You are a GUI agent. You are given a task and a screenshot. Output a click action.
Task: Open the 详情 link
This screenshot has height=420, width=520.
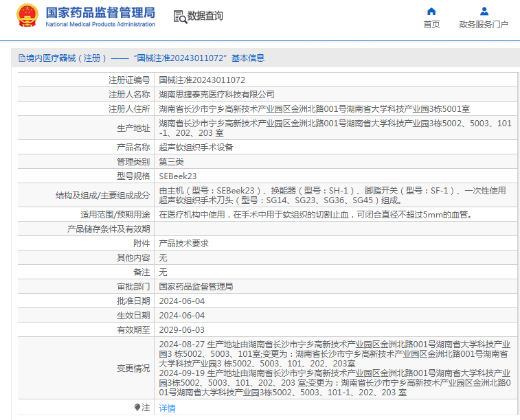(x=167, y=408)
